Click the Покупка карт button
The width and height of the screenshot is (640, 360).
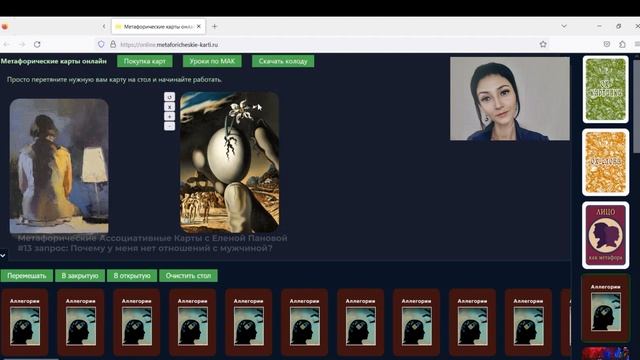click(x=144, y=61)
